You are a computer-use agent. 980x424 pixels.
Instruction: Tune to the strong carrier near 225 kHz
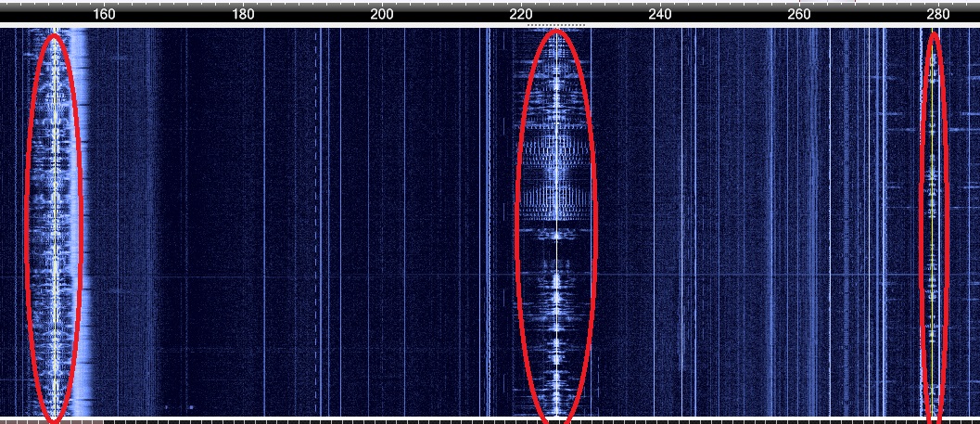pyautogui.click(x=556, y=225)
